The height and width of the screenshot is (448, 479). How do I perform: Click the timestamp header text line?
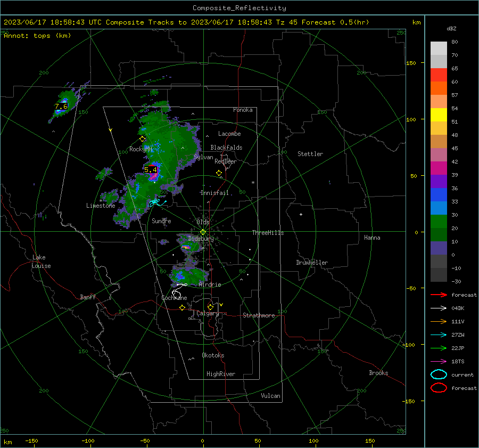coord(186,22)
